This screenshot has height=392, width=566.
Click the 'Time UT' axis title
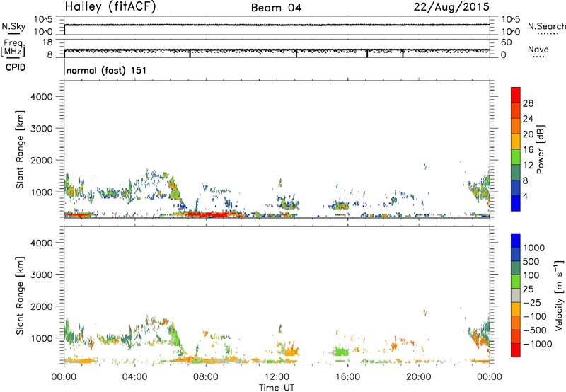[277, 388]
